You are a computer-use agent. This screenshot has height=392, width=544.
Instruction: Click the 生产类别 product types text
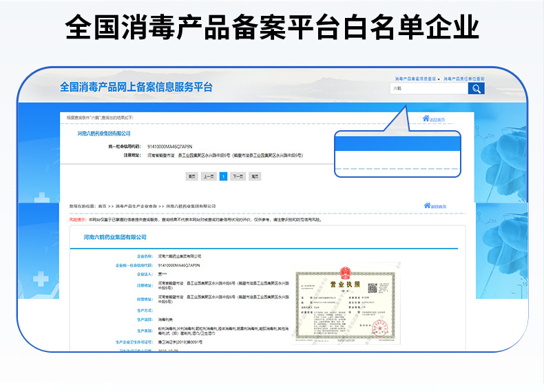coord(223,331)
